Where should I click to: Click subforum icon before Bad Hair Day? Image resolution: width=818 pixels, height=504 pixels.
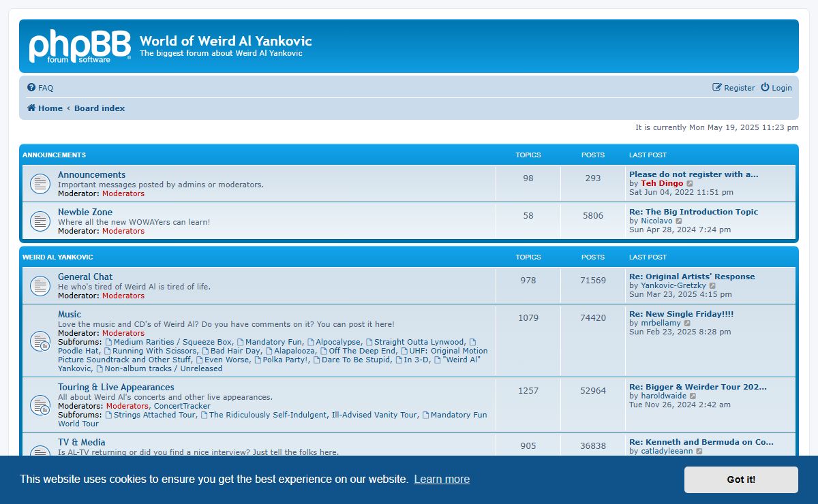[x=205, y=351]
